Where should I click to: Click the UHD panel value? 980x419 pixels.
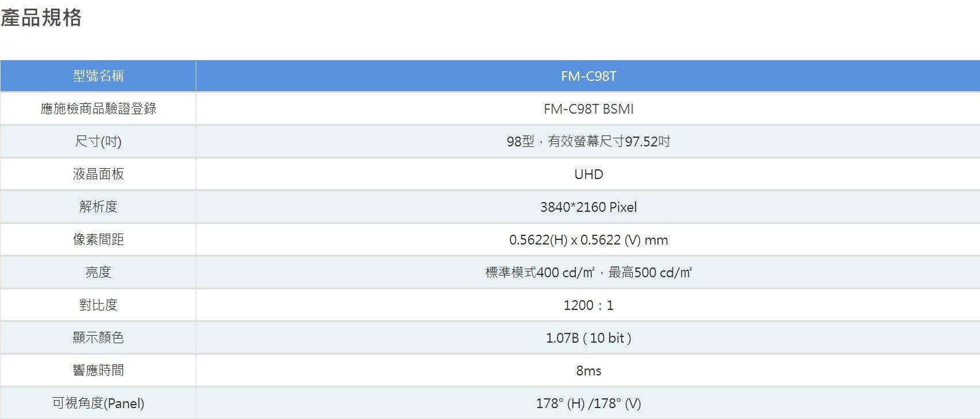(588, 174)
